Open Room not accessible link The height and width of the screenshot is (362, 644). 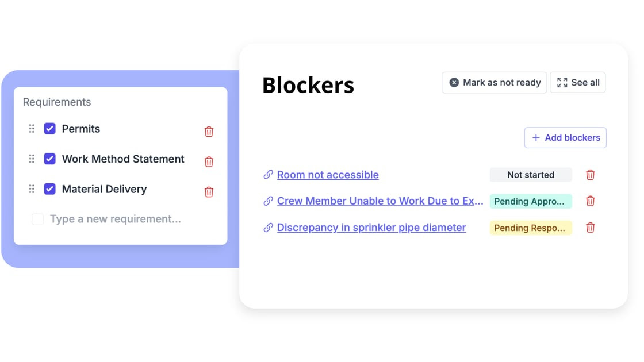[328, 175]
